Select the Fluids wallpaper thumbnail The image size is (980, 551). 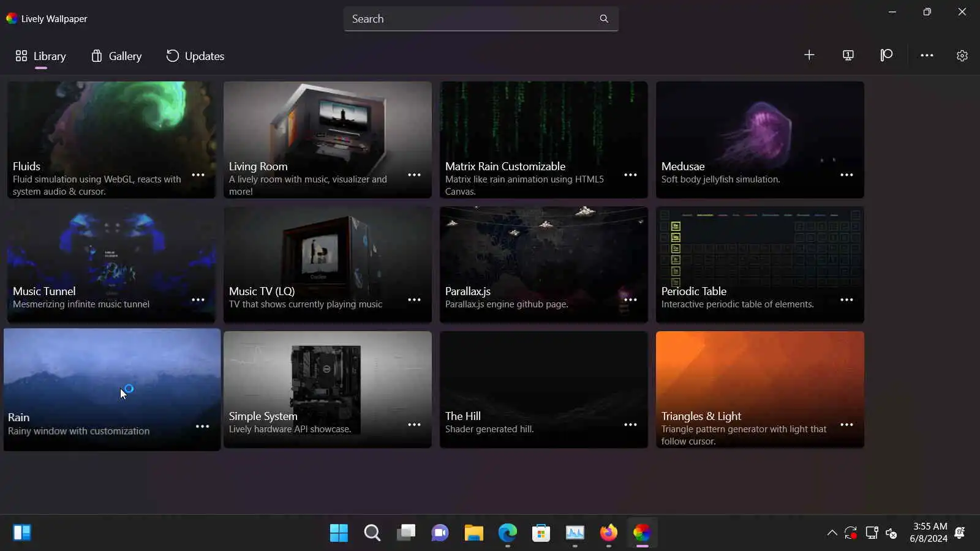tap(111, 140)
